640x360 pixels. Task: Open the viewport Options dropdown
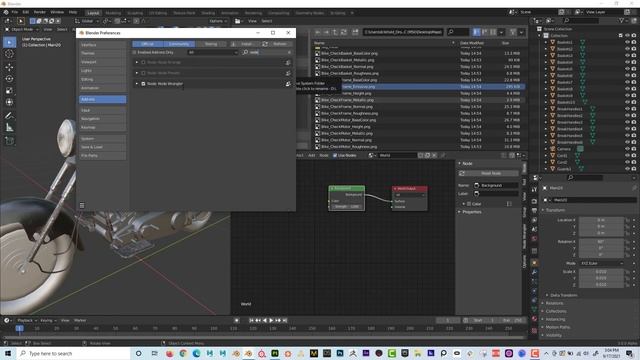click(218, 21)
